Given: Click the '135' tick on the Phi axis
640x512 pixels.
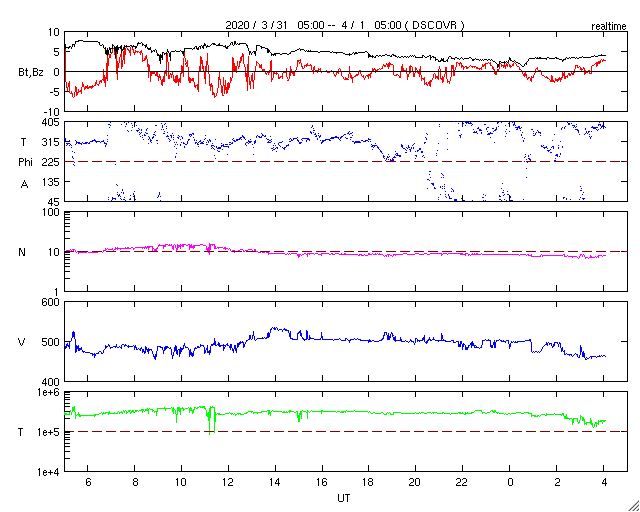Looking at the screenshot, I should pos(52,182).
